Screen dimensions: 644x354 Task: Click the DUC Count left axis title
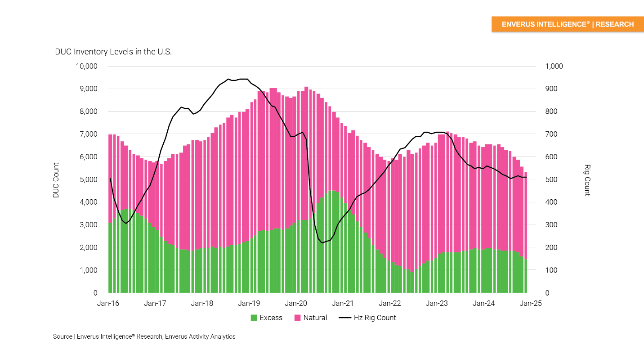tap(56, 180)
